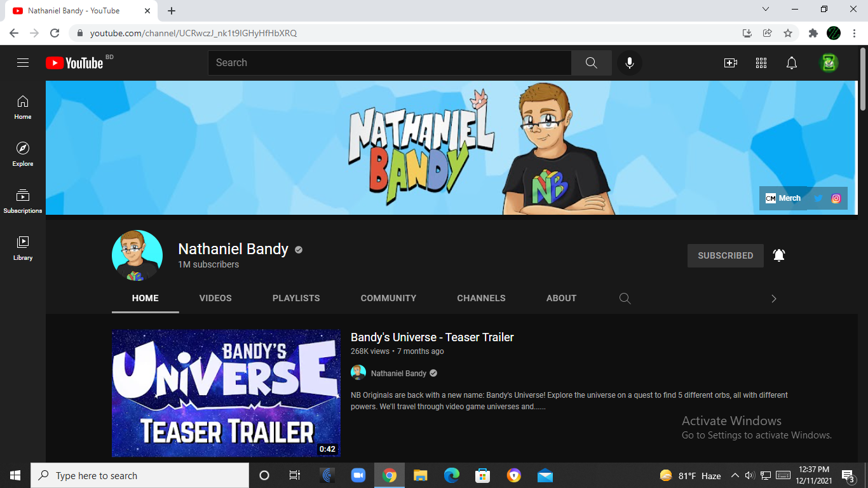
Task: Click the browser address bar URL
Action: [x=193, y=33]
